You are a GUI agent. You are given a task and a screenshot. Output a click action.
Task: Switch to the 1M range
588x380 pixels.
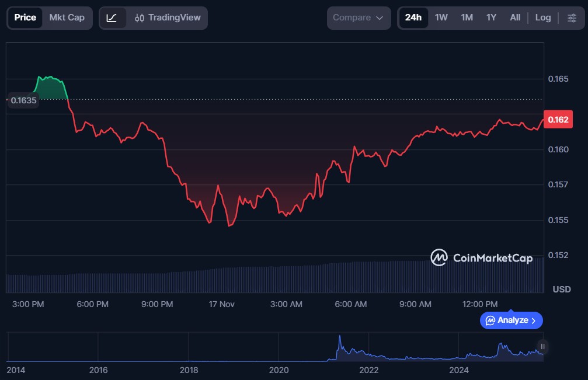coord(467,18)
